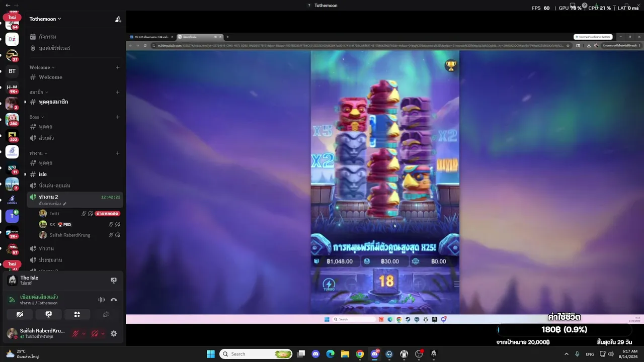Image resolution: width=644 pixels, height=362 pixels.
Task: Open the microphone input options arrow
Action: pyautogui.click(x=84, y=333)
